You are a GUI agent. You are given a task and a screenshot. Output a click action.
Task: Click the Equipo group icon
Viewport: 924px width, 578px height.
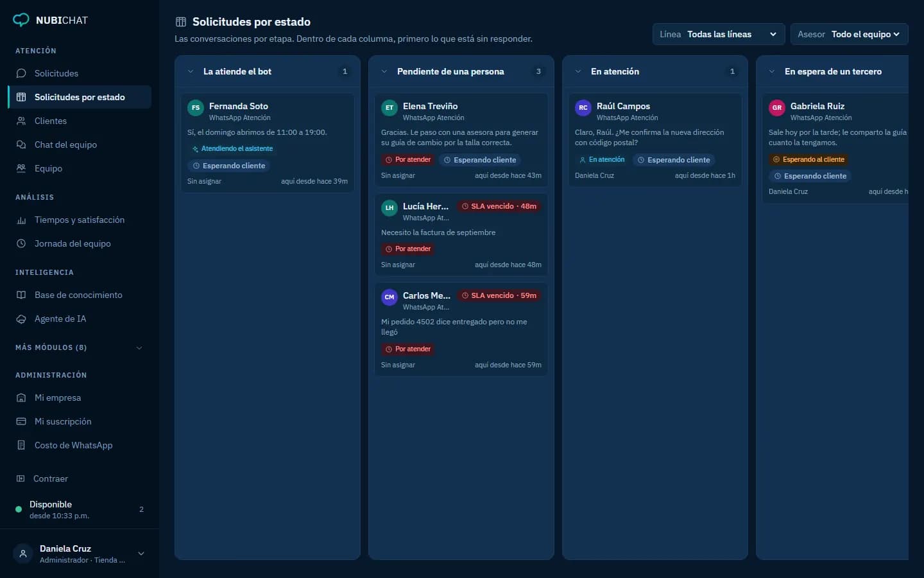[21, 168]
